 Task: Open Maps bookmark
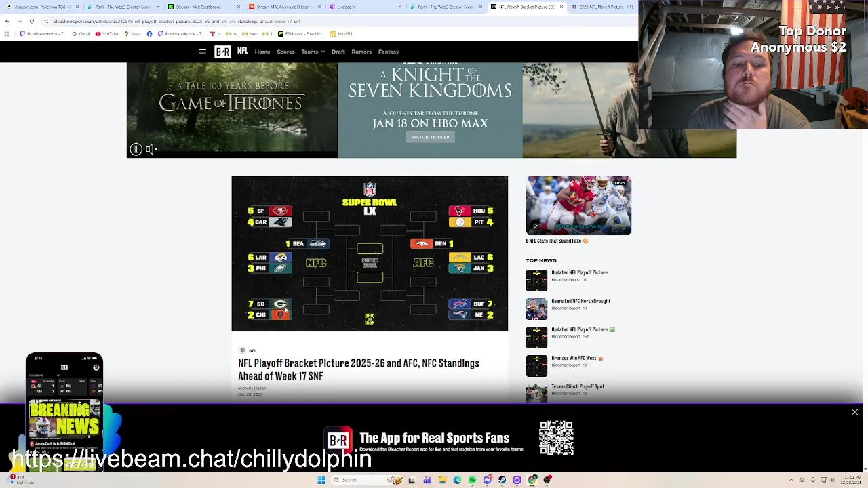tap(133, 33)
